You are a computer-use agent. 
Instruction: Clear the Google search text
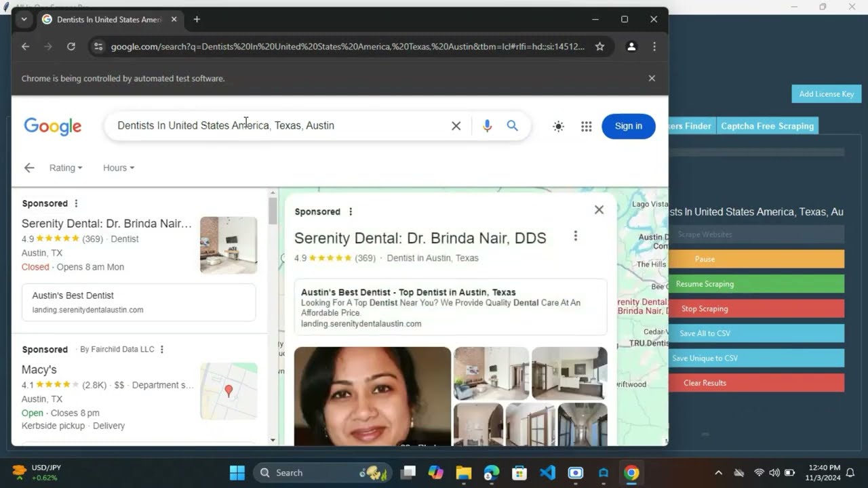456,126
